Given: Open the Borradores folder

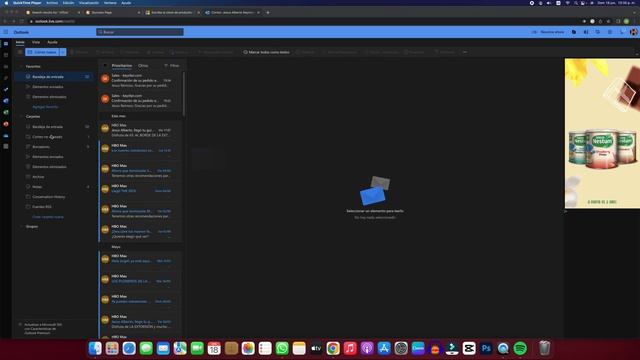Looking at the screenshot, I should point(54,147).
